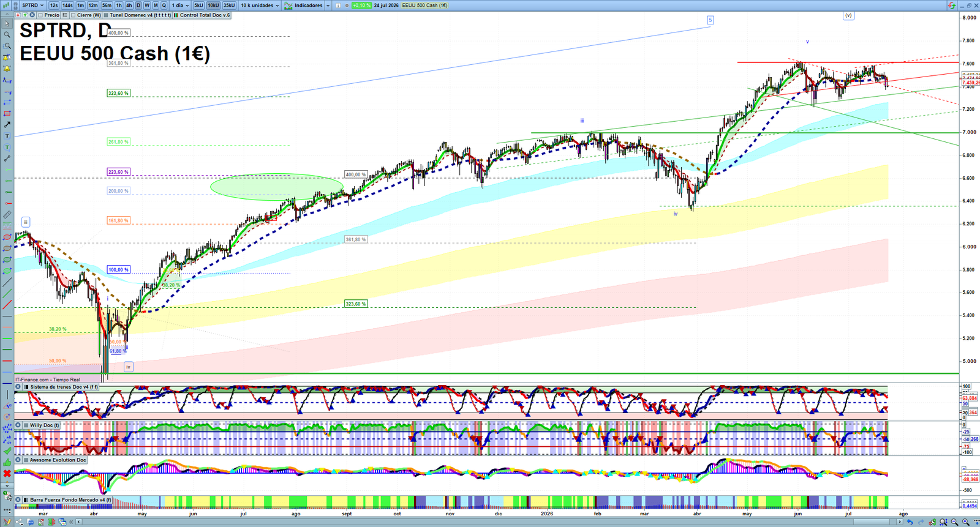Toggle the D daily timeframe button
Viewport: 980px width, 527px height.
138,5
